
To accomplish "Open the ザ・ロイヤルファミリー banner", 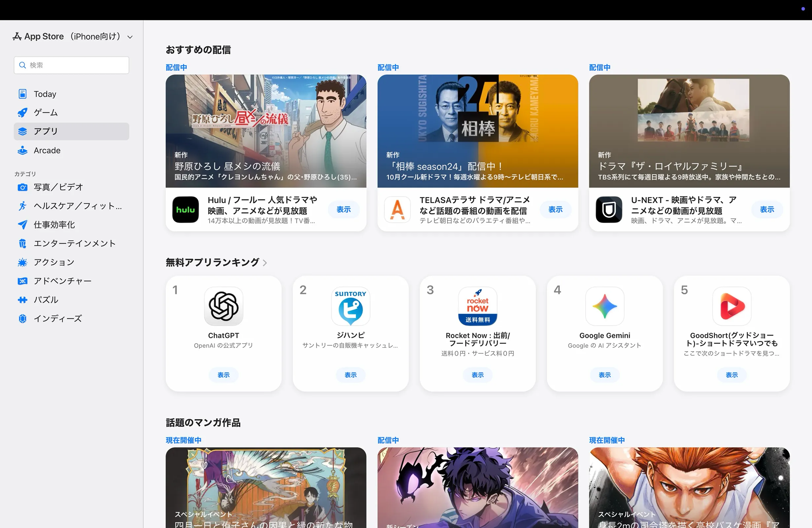I will 689,131.
